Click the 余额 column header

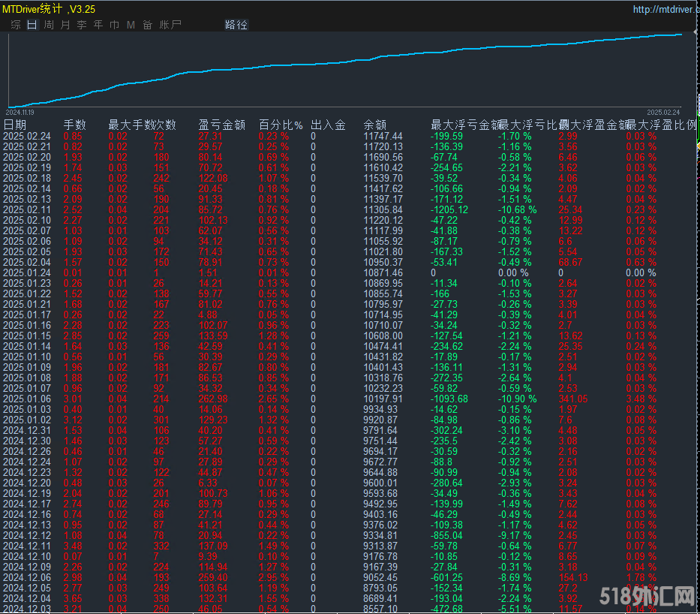coord(375,125)
